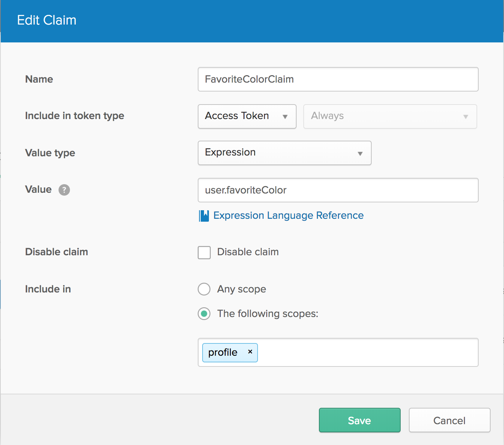The height and width of the screenshot is (445, 504).
Task: Open the Access Token dropdown
Action: tap(247, 116)
